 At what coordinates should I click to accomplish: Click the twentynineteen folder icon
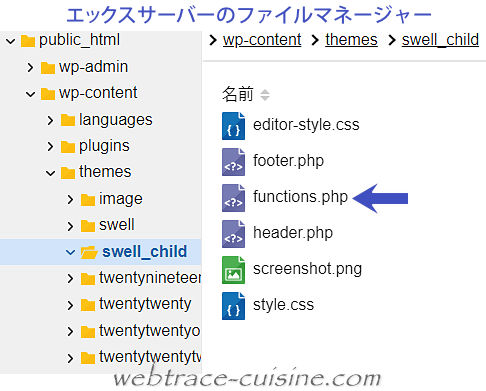click(x=88, y=279)
